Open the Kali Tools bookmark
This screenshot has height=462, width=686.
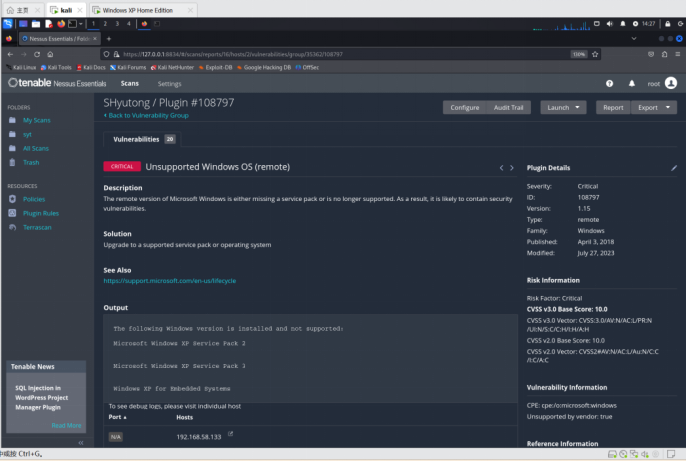pyautogui.click(x=56, y=67)
